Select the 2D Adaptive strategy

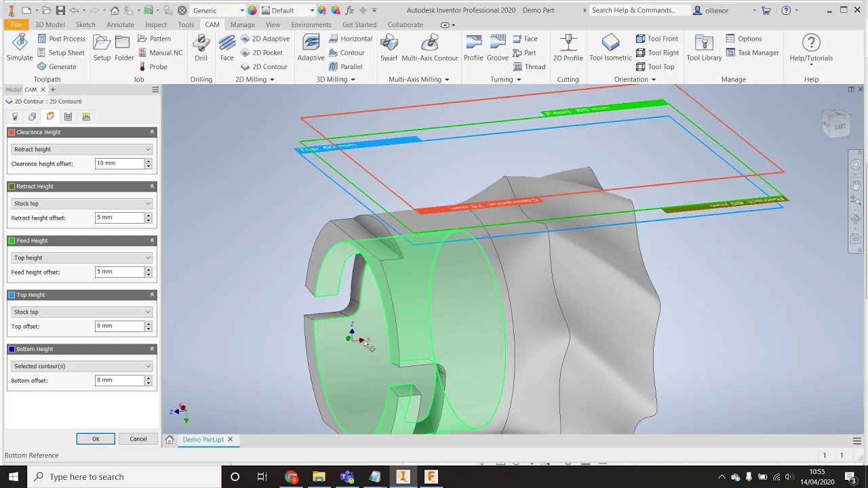265,39
